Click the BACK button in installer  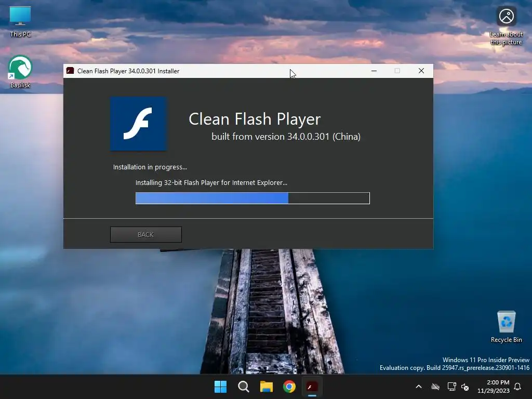(146, 234)
